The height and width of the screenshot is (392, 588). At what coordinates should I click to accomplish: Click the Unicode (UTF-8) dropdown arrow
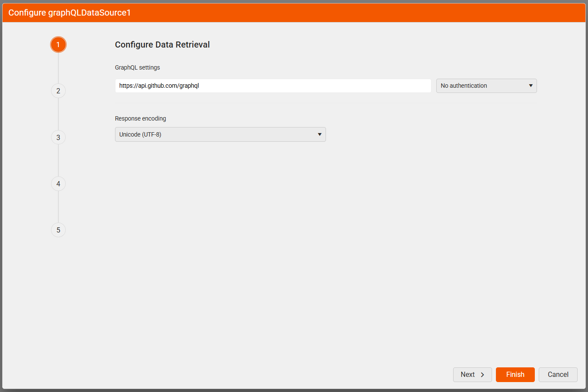tap(320, 134)
